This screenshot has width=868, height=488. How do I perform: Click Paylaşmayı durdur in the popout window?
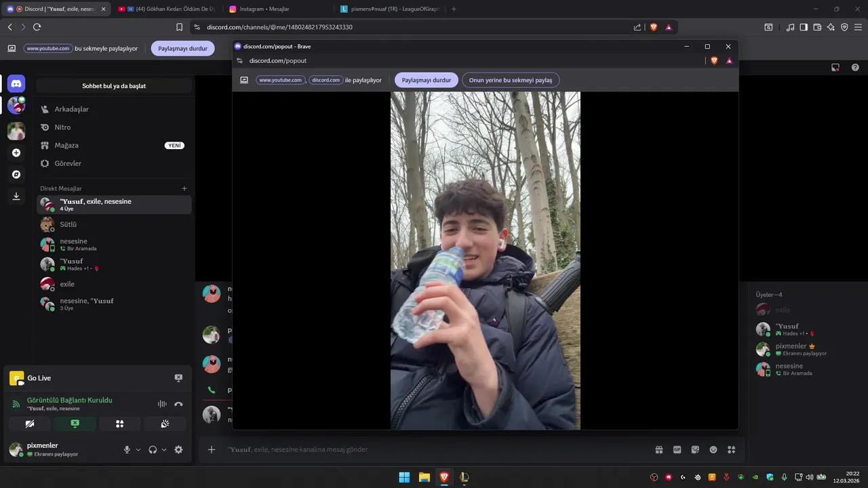426,80
